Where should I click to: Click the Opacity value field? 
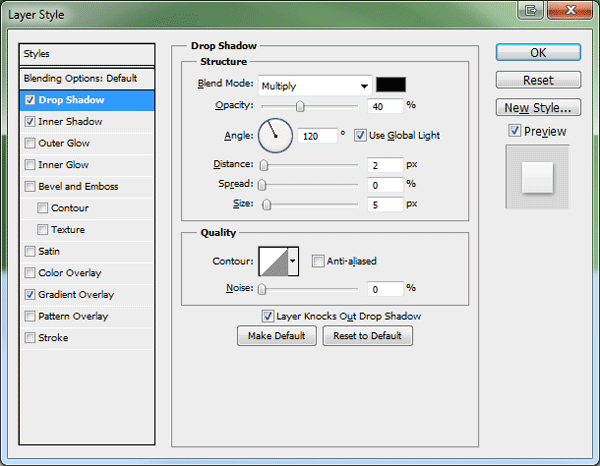click(x=385, y=106)
